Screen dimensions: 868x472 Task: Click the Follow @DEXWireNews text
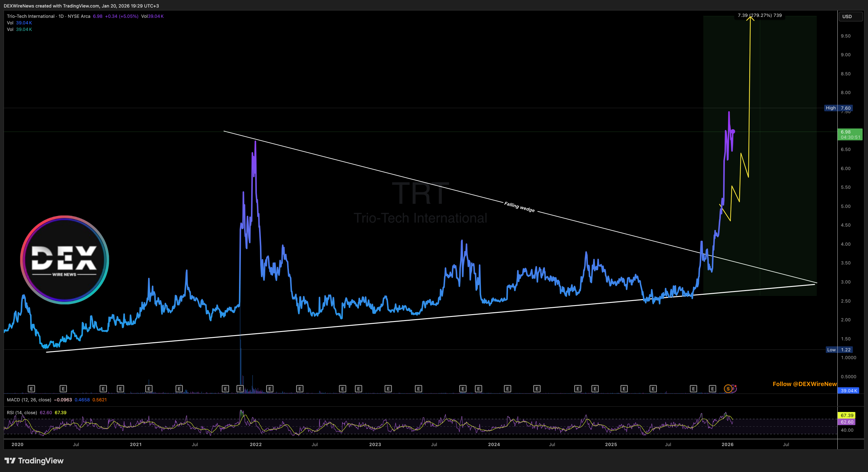tap(804, 384)
